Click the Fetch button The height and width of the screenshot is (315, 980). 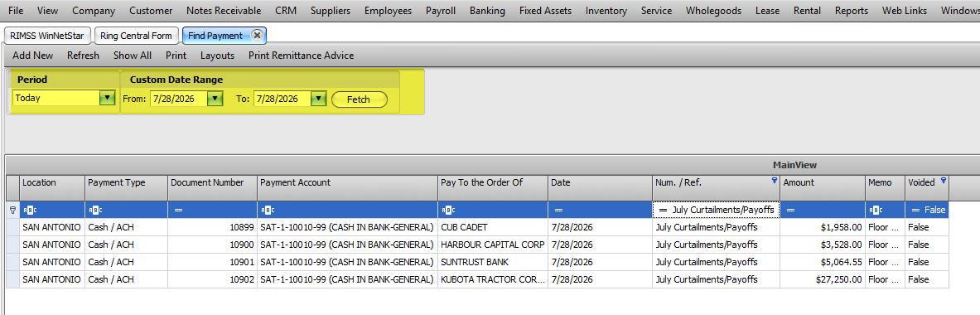359,99
